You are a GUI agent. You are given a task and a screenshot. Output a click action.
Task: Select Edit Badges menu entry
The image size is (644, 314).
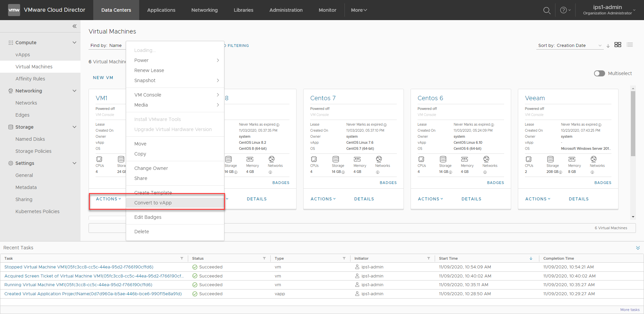(x=175, y=217)
